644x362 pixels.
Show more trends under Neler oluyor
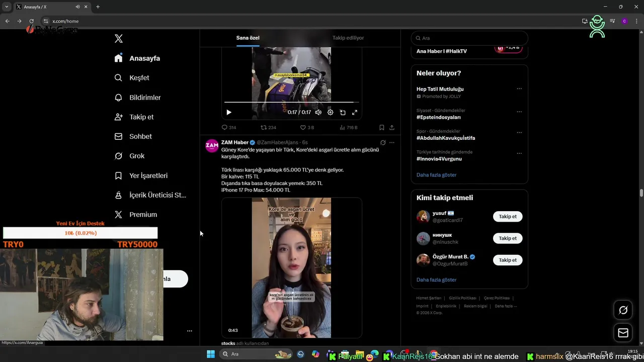(x=437, y=175)
